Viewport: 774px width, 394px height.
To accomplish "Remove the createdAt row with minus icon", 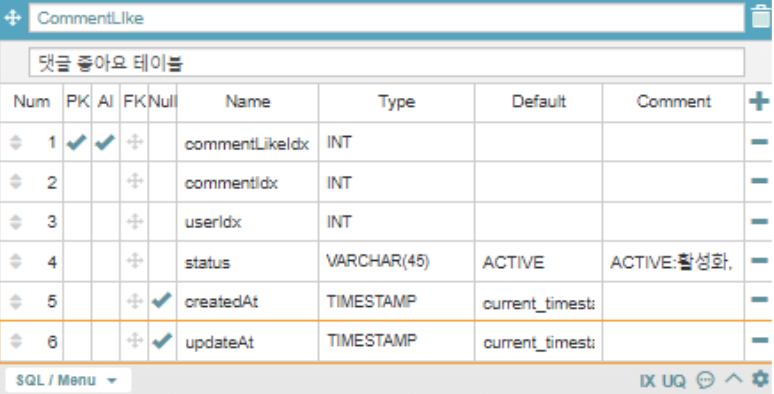I will click(x=759, y=300).
